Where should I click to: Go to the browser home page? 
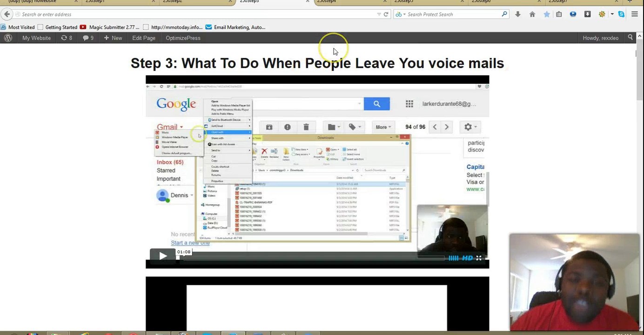(532, 14)
